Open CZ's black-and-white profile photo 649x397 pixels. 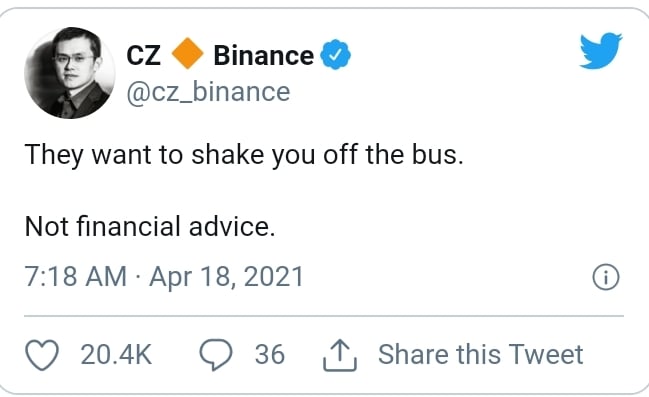(70, 73)
